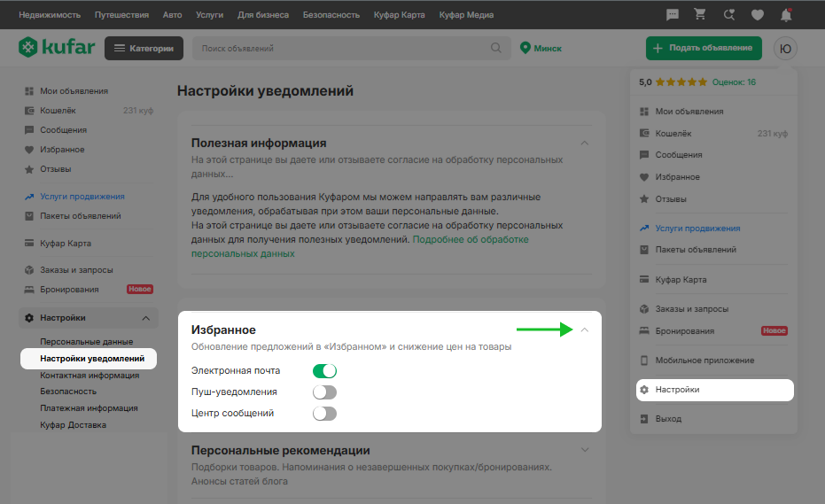Open Куфар Медиа in top menu
This screenshot has height=504, width=825.
(x=466, y=15)
